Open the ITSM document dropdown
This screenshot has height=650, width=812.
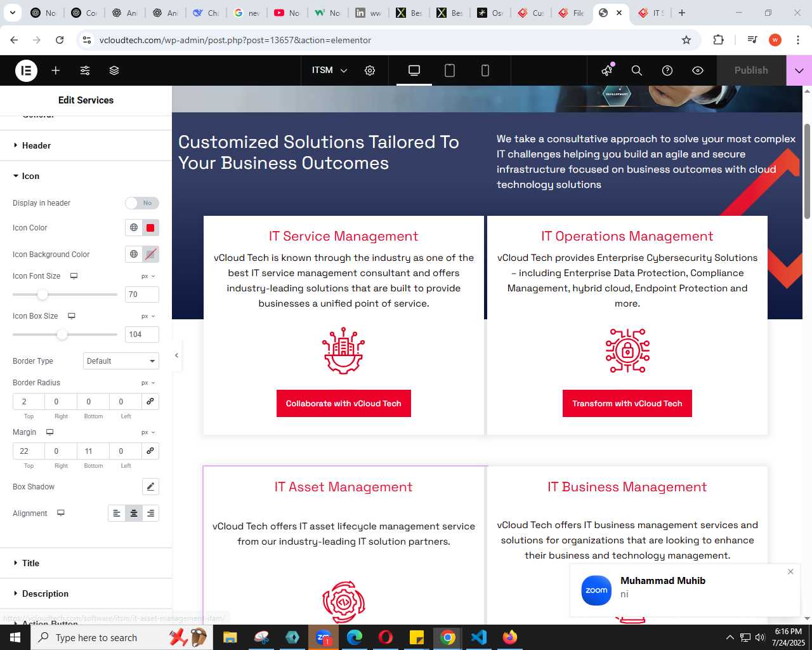coord(329,70)
